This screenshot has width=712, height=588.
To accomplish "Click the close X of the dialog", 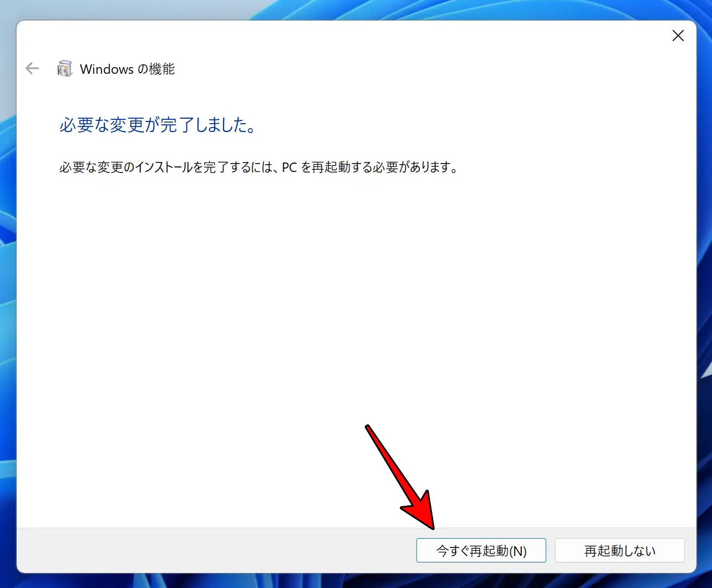I will click(678, 35).
